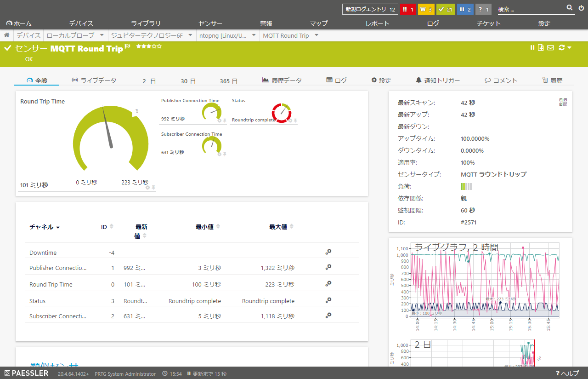The image size is (588, 379).
Task: Open the デバイス main menu
Action: (x=81, y=23)
